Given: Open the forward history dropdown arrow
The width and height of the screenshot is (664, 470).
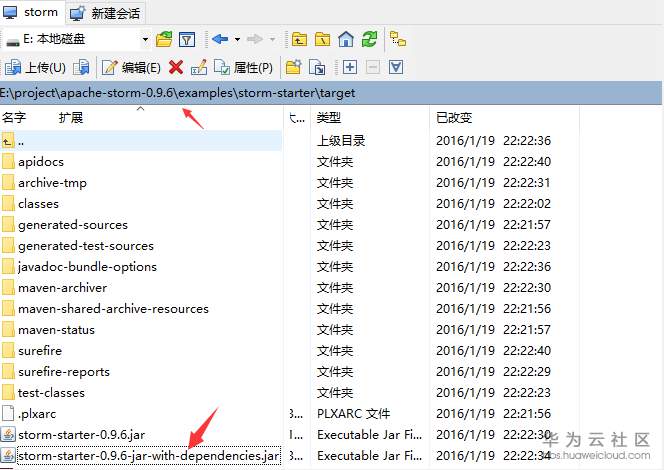Looking at the screenshot, I should tap(272, 39).
